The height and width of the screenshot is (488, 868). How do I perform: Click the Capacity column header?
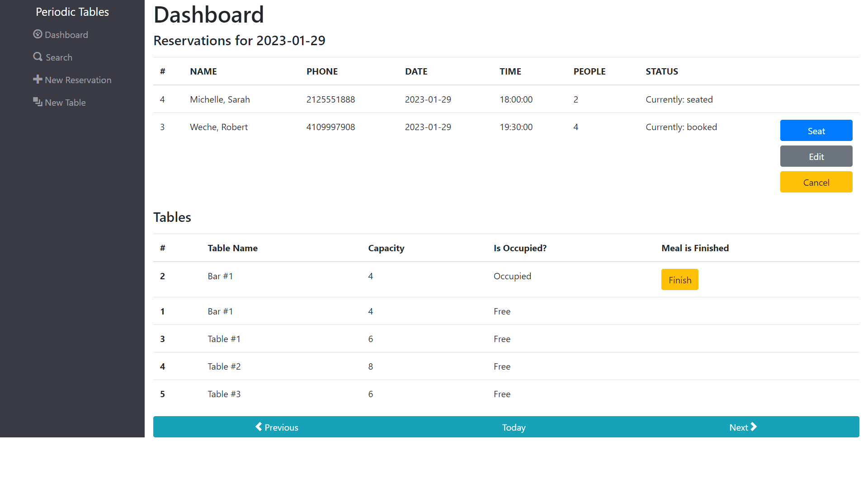[x=386, y=248]
